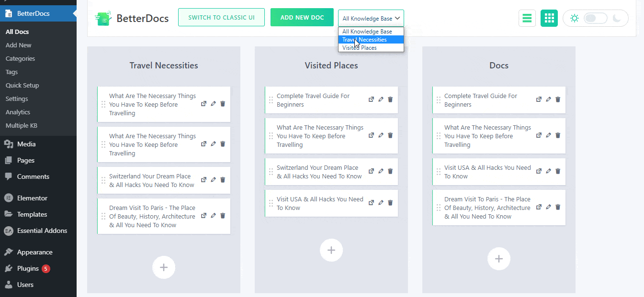Add a doc to Docs column
This screenshot has height=297, width=644.
click(x=499, y=259)
